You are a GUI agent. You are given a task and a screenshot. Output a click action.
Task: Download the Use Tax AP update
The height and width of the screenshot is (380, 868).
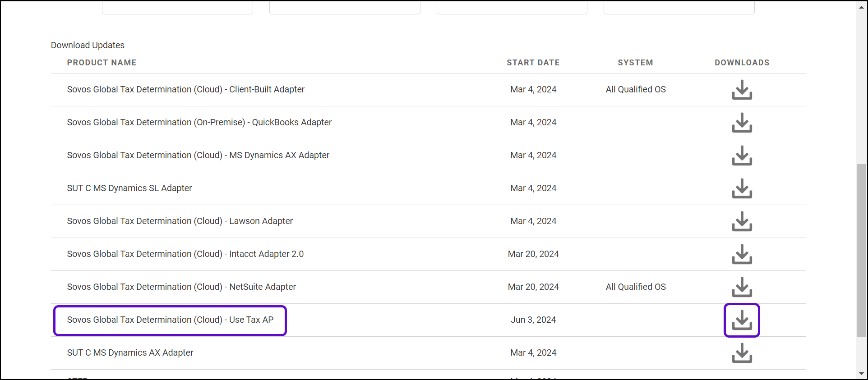pos(742,320)
